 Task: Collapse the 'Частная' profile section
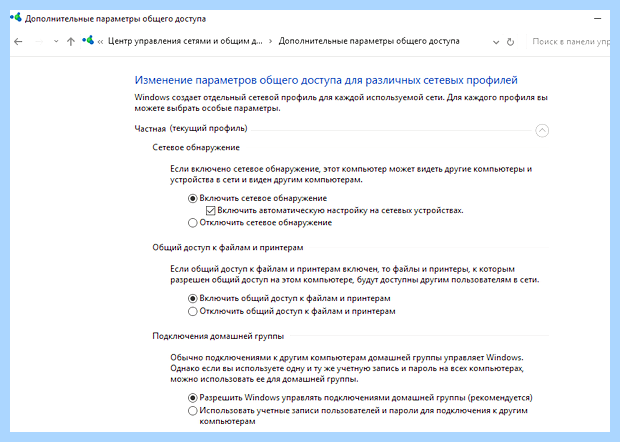pos(542,130)
